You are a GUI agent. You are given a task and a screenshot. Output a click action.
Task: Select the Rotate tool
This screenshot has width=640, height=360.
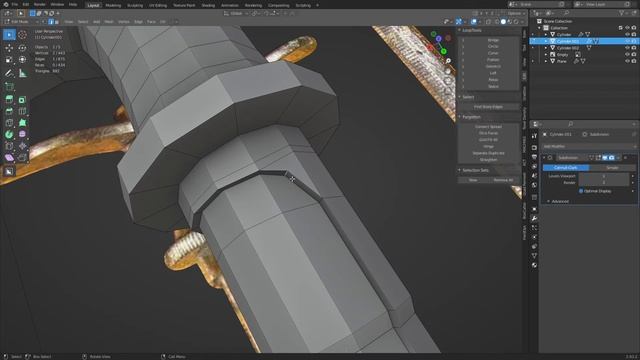coord(22,48)
